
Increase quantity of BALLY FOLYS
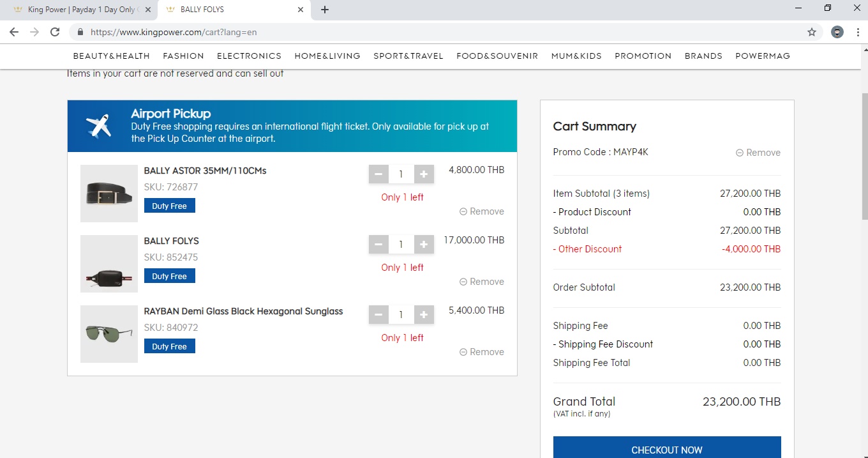click(424, 244)
